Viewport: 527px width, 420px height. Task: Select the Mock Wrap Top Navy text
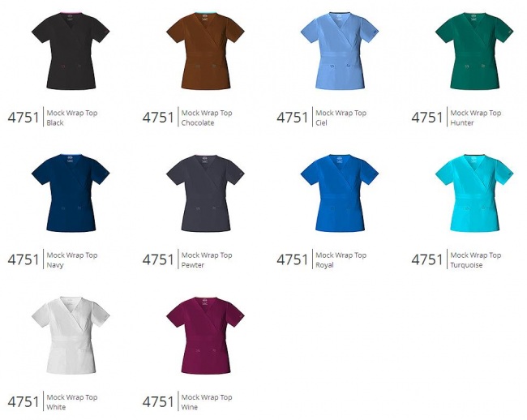pos(72,259)
